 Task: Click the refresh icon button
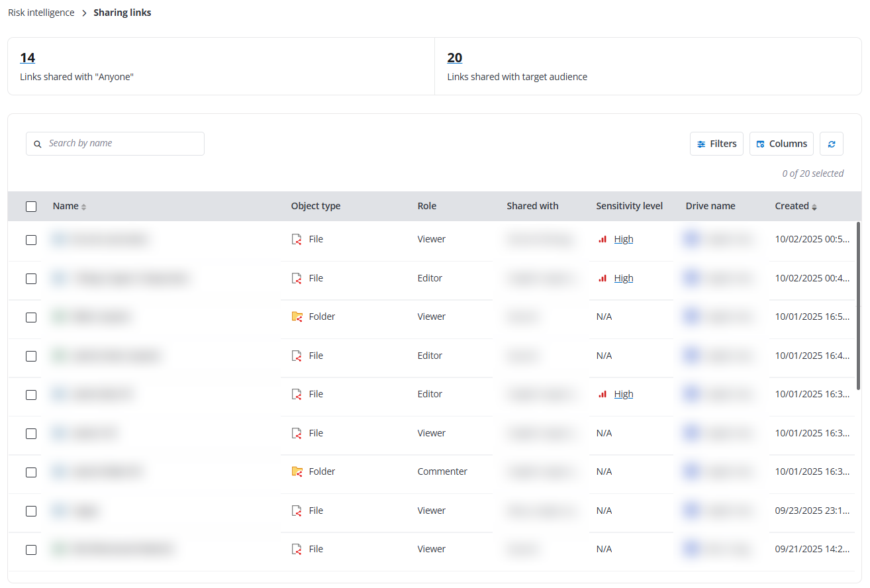[831, 144]
